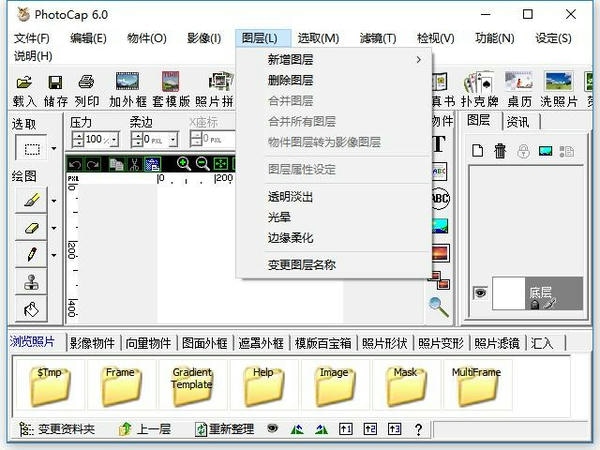The image size is (600, 450).
Task: Select the rectangular marquee selection tool
Action: pos(32,148)
